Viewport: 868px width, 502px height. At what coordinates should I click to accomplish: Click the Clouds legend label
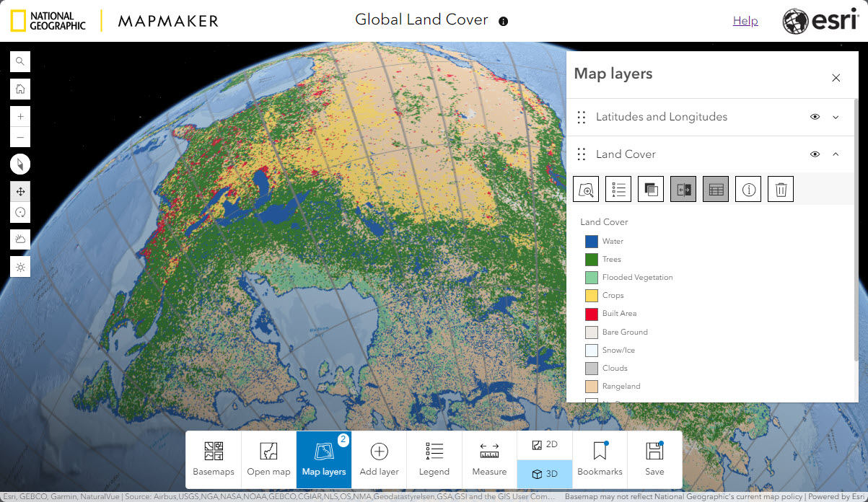[615, 369]
